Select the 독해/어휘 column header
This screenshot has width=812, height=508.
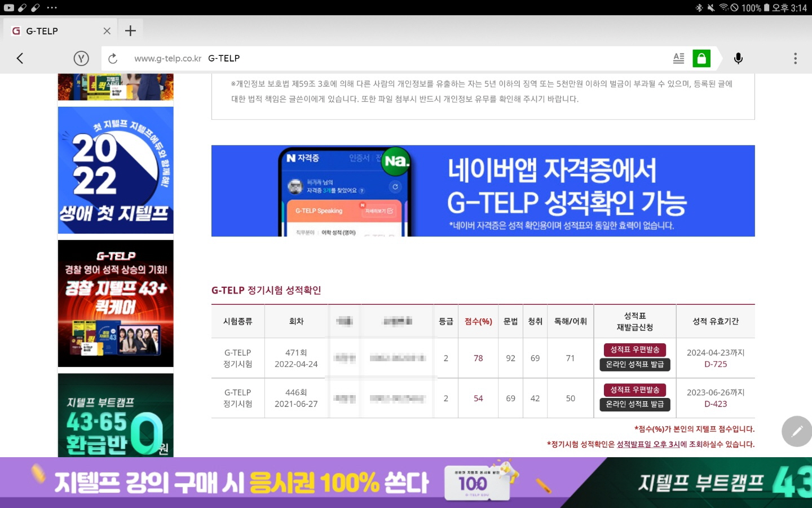tap(570, 321)
